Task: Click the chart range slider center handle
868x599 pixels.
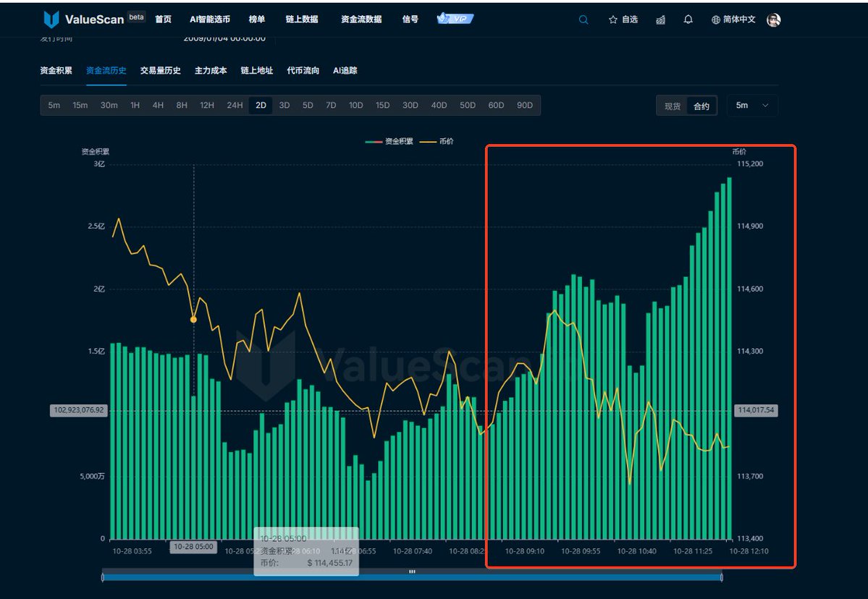Action: pos(412,572)
